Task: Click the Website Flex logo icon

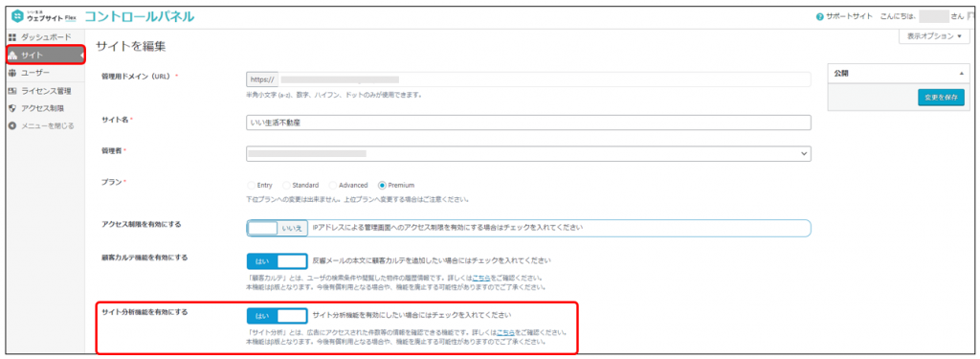Action: click(x=17, y=15)
